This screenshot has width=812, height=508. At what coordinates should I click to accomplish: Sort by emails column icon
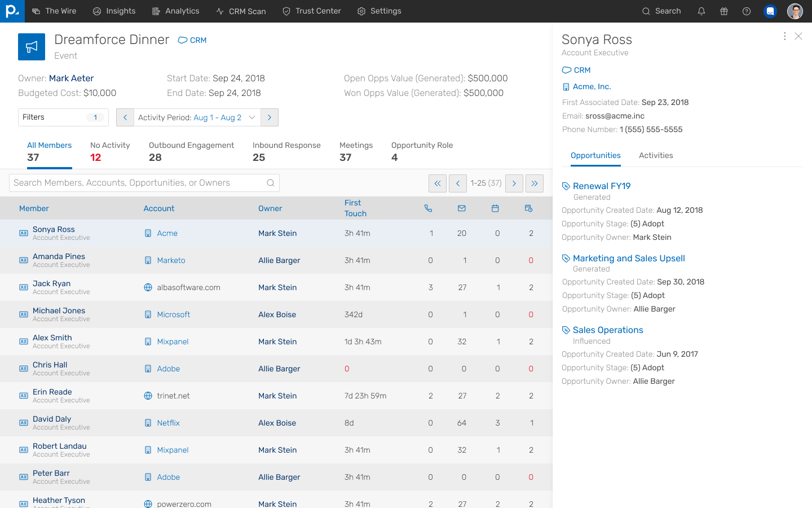pyautogui.click(x=462, y=208)
